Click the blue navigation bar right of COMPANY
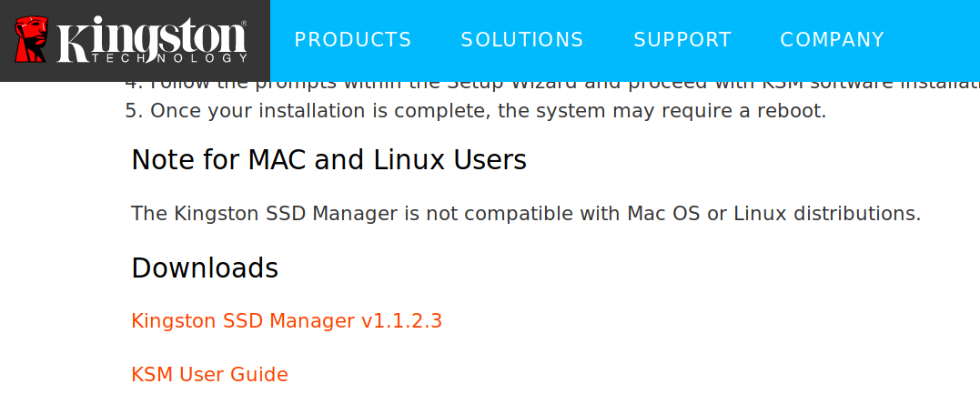The height and width of the screenshot is (394, 980). click(935, 40)
